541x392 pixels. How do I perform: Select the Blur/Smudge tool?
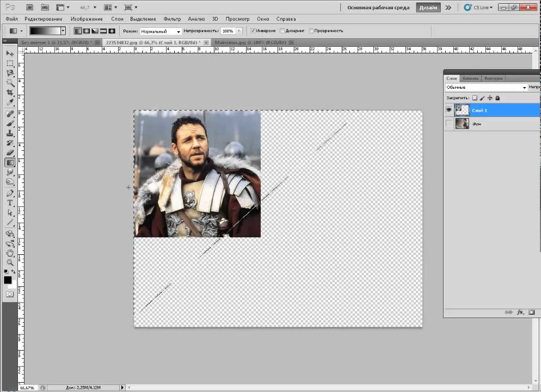pyautogui.click(x=10, y=172)
